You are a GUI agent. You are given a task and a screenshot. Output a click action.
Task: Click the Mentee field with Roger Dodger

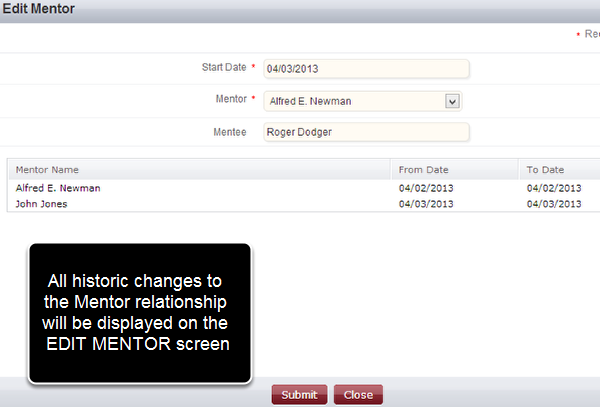point(366,132)
